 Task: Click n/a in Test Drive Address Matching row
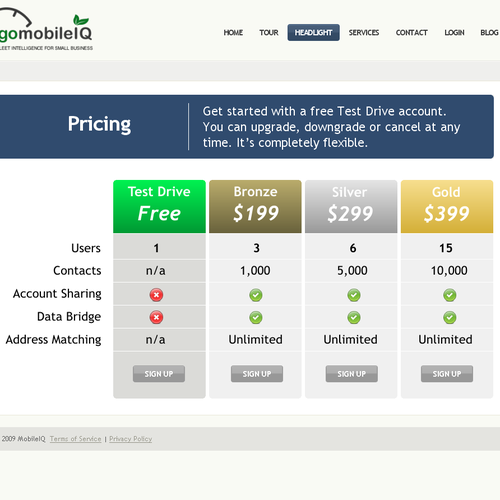pyautogui.click(x=155, y=340)
